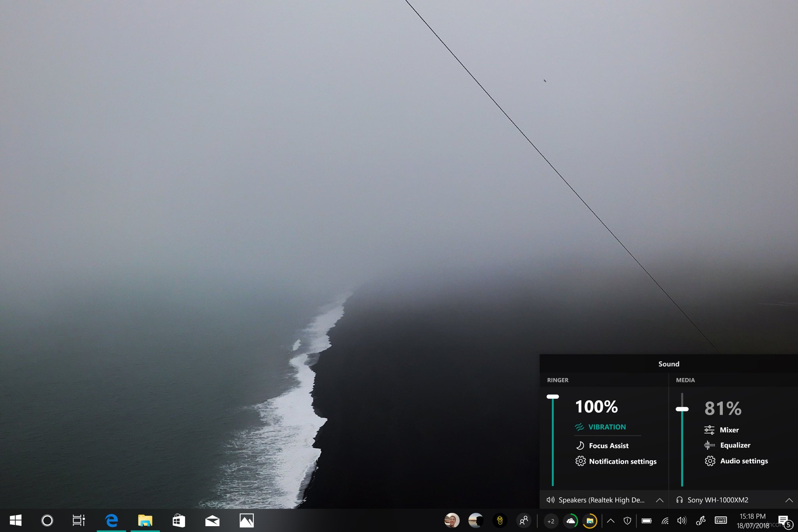Click the media volume slider handle
The image size is (798, 532).
pos(682,409)
